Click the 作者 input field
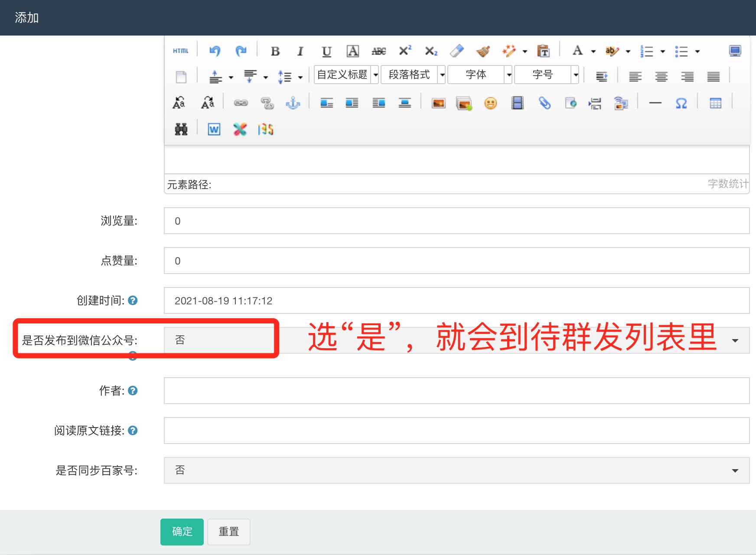 click(456, 391)
